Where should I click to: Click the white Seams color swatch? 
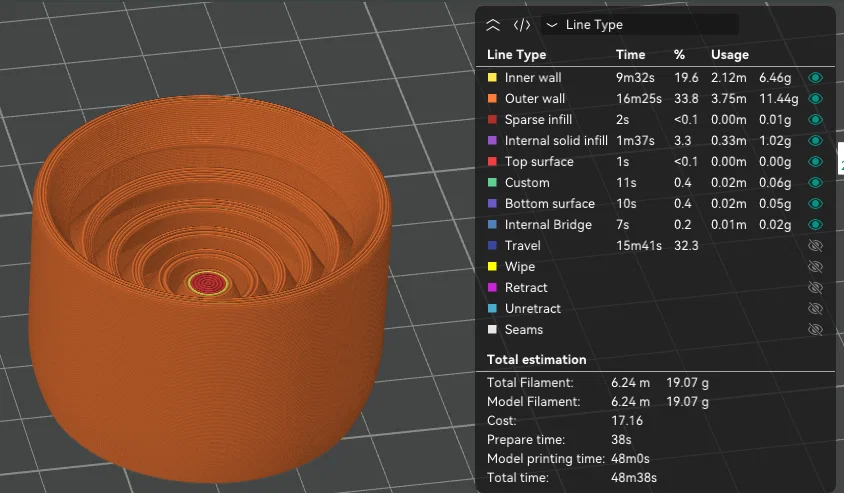[x=492, y=329]
